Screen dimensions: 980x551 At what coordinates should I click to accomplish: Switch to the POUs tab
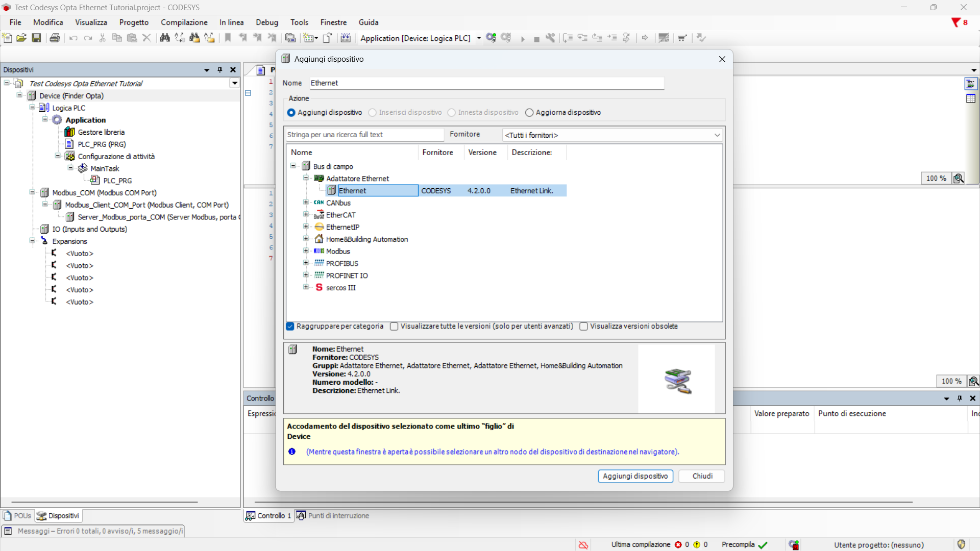pos(17,516)
